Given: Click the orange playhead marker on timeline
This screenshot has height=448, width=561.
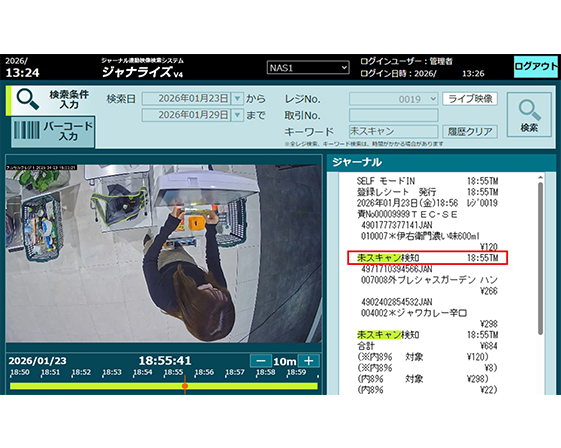Looking at the screenshot, I should click(x=185, y=386).
